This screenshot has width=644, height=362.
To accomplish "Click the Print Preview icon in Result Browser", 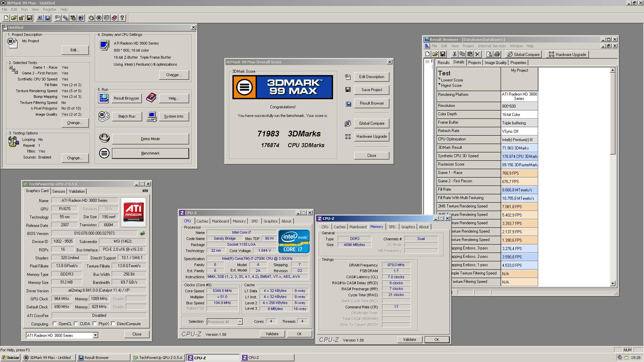I will tap(489, 54).
